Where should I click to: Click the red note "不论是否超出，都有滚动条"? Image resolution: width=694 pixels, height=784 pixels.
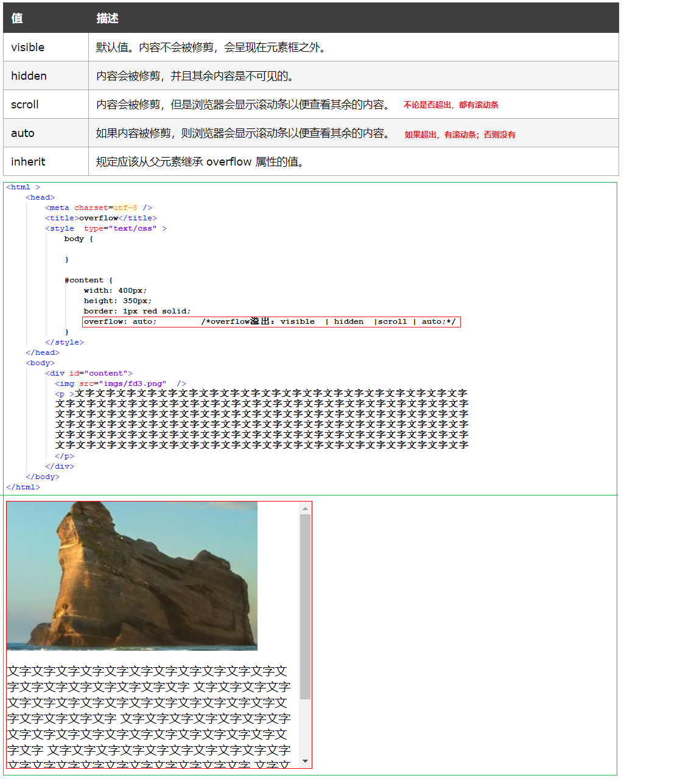point(450,105)
